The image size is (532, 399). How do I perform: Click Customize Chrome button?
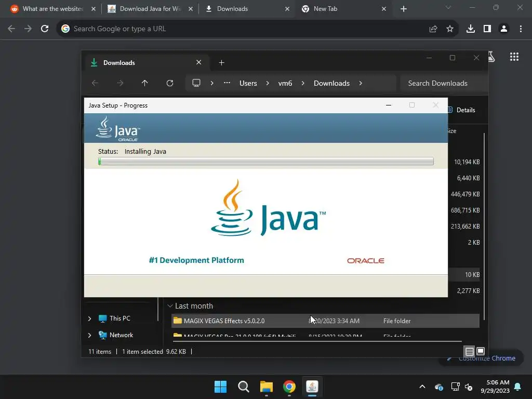tap(481, 358)
